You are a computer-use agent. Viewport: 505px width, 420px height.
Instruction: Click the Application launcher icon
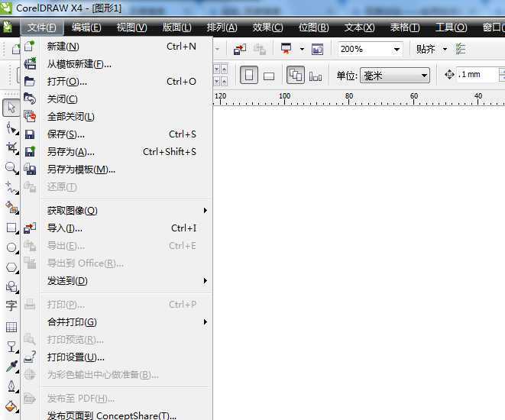(x=286, y=49)
